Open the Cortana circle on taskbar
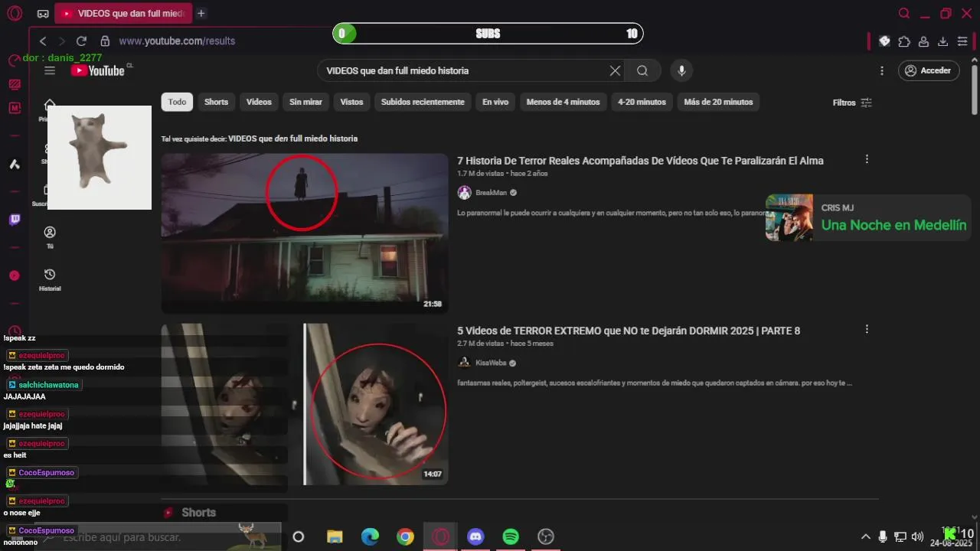This screenshot has height=551, width=980. [x=299, y=536]
